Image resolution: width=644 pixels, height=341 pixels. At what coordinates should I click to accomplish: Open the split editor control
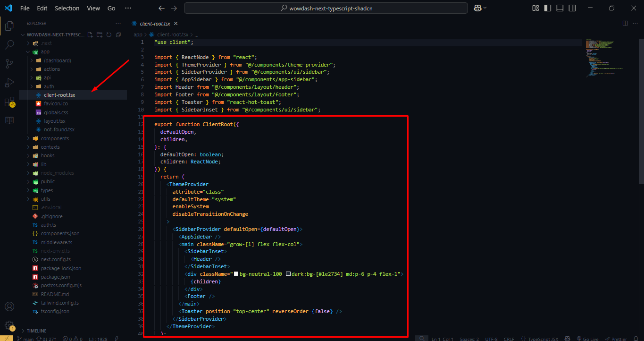pos(625,23)
